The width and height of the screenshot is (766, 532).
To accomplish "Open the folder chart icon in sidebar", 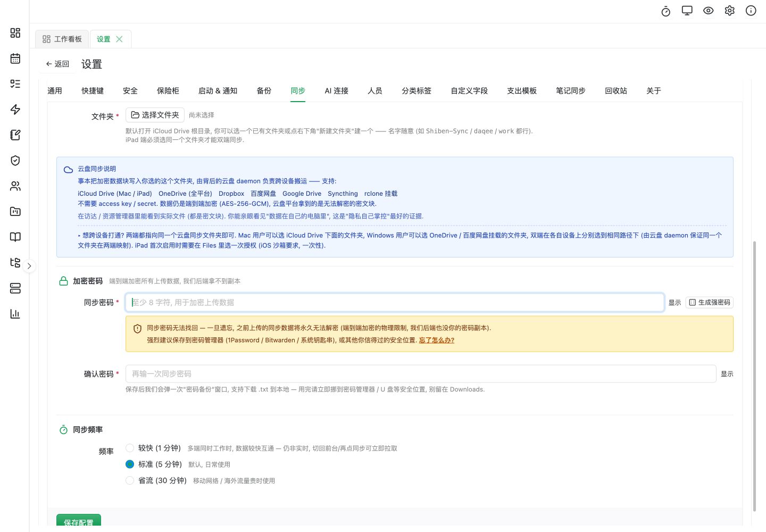I will click(15, 212).
